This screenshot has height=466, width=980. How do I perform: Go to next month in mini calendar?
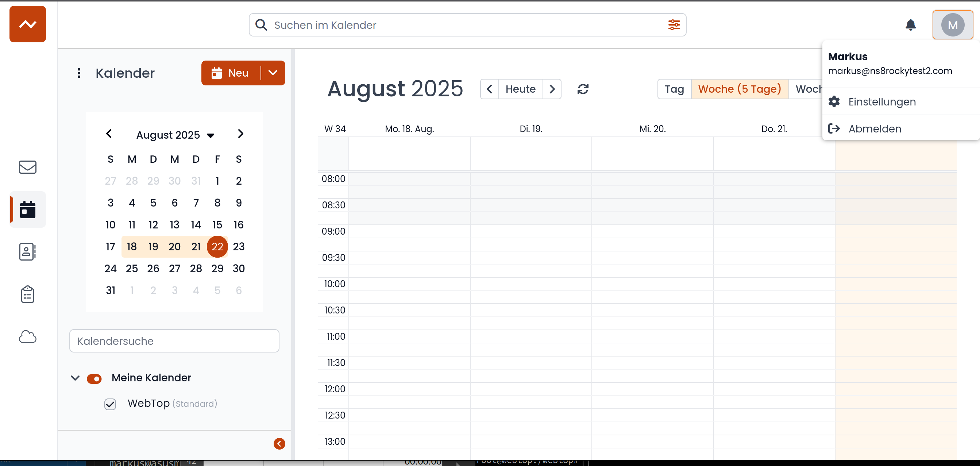click(240, 134)
